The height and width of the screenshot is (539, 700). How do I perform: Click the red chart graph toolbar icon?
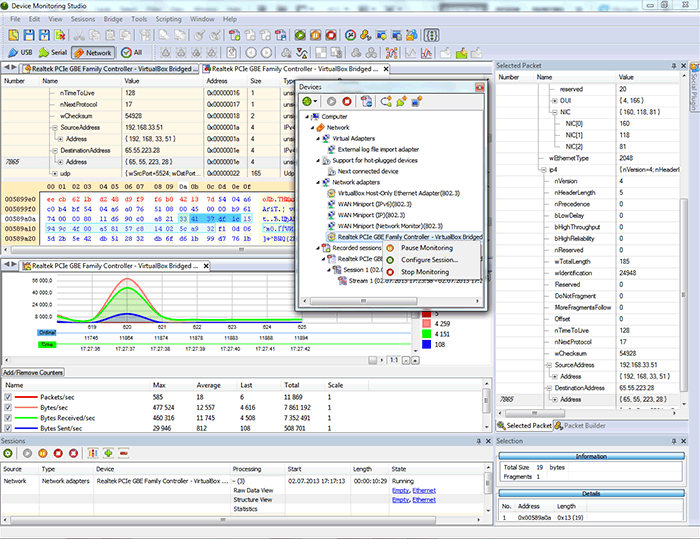426,53
